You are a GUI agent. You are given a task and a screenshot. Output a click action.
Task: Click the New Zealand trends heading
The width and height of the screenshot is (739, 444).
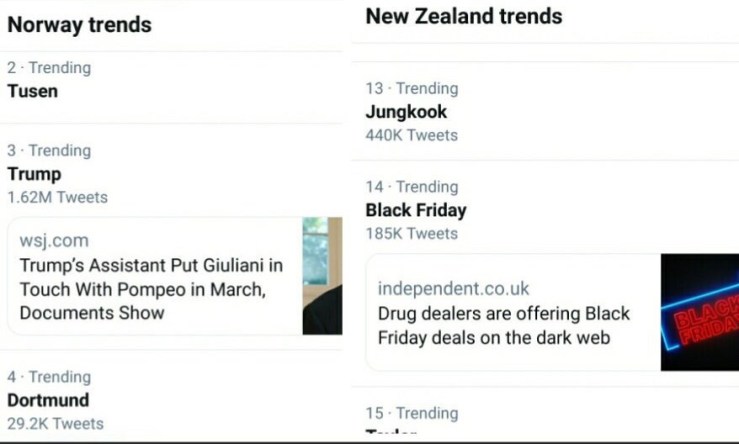coord(463,16)
